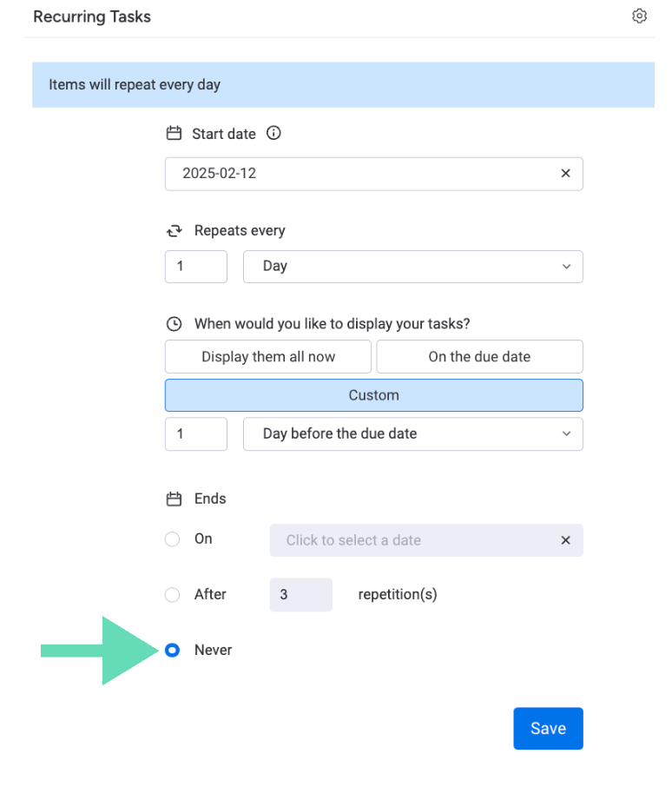
Task: Select the After radio button
Action: pyautogui.click(x=172, y=594)
